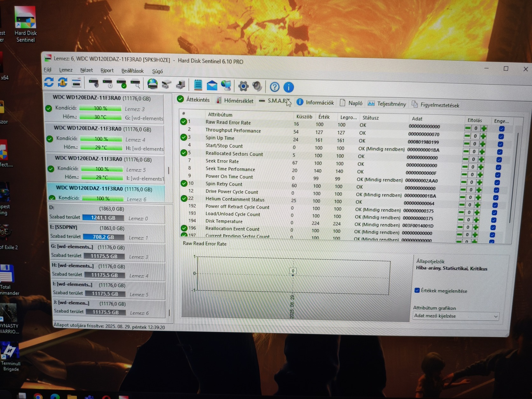Open settings via the gear toolbar icon
Image resolution: width=532 pixels, height=399 pixels.
[243, 86]
